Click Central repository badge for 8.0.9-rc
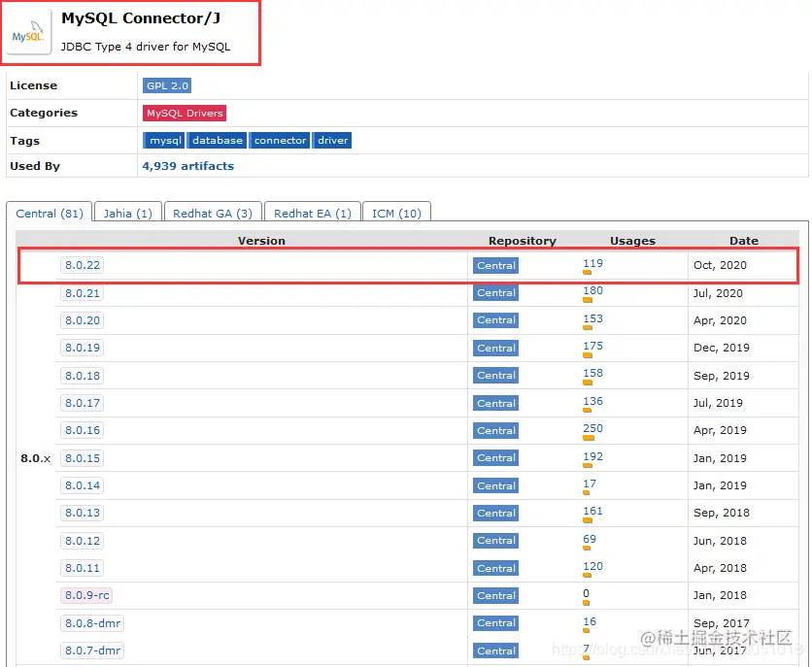The height and width of the screenshot is (667, 812). pyautogui.click(x=495, y=595)
